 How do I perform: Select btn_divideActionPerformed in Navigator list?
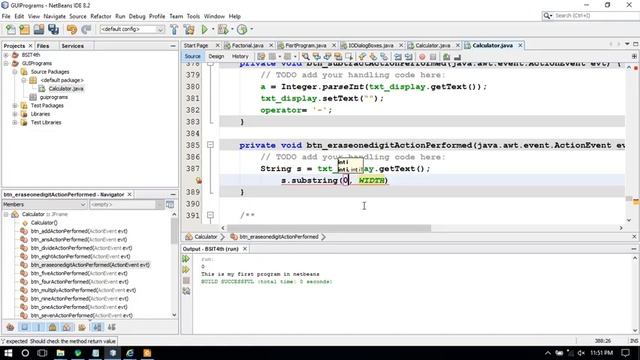(x=81, y=248)
